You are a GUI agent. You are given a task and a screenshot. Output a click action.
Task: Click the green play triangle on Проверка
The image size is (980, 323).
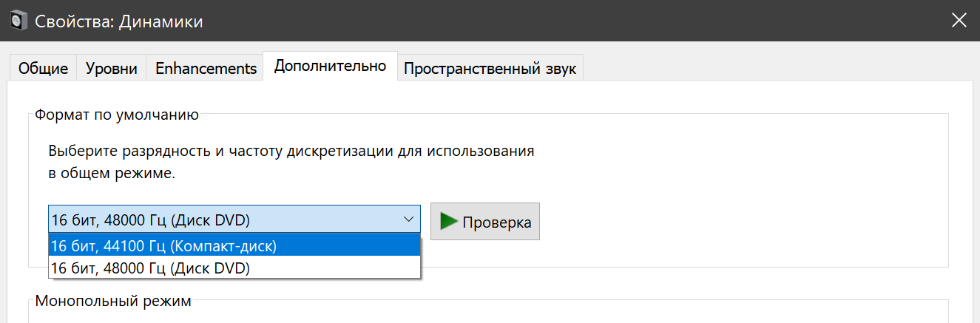pos(448,221)
